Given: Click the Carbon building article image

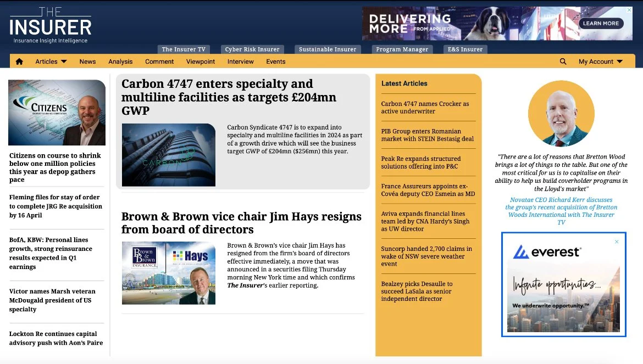Looking at the screenshot, I should pos(169,155).
